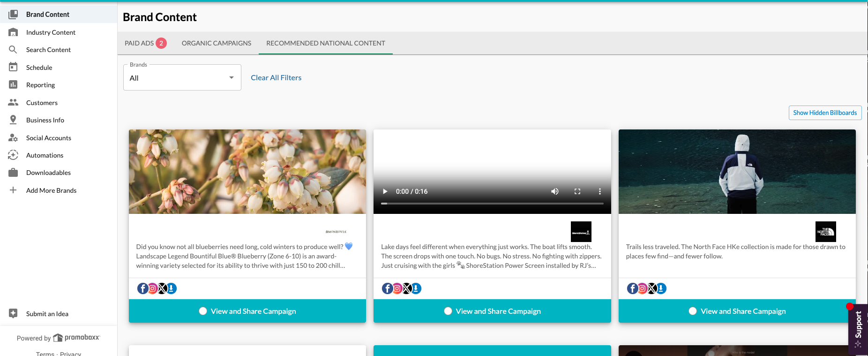868x356 pixels.
Task: Click the Reporting chart icon
Action: 13,85
